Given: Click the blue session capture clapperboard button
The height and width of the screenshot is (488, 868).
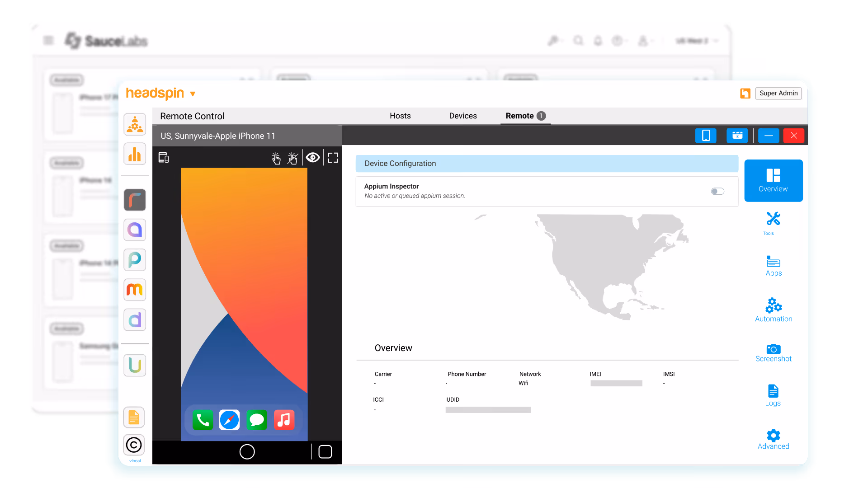Looking at the screenshot, I should tap(737, 136).
